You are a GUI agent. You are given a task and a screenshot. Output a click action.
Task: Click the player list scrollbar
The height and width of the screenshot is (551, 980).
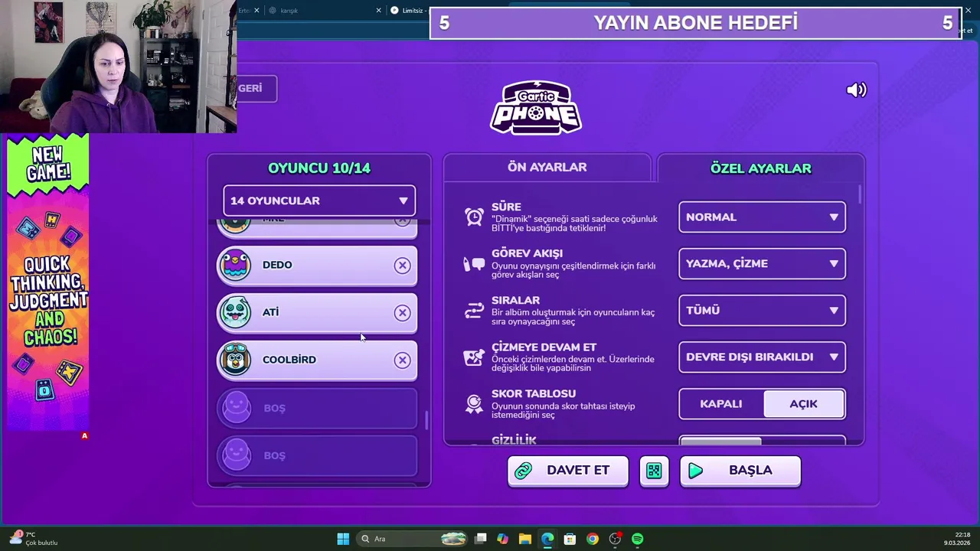tap(426, 420)
